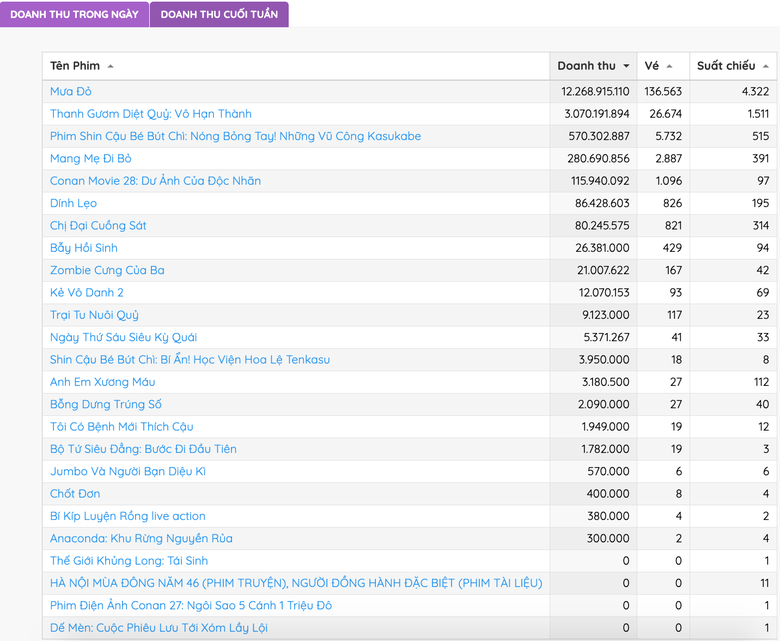
Task: Select the Dính Lẹo movie link
Action: pos(74,203)
